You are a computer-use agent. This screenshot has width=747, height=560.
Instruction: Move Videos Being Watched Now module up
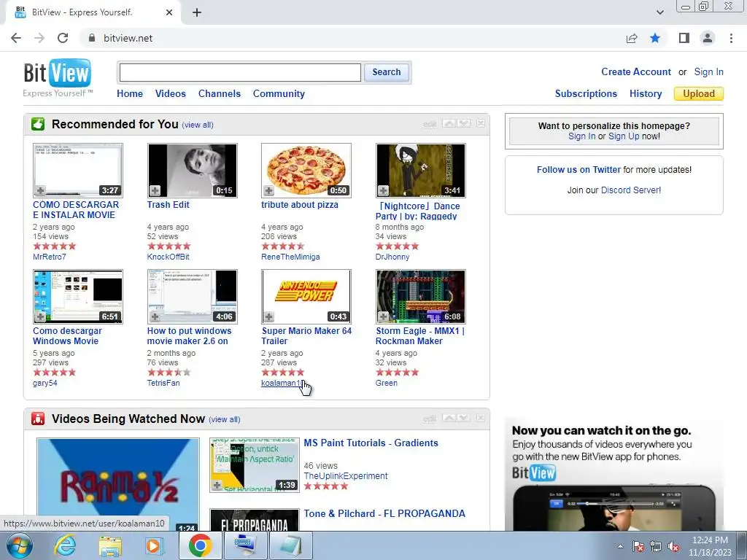pyautogui.click(x=449, y=418)
